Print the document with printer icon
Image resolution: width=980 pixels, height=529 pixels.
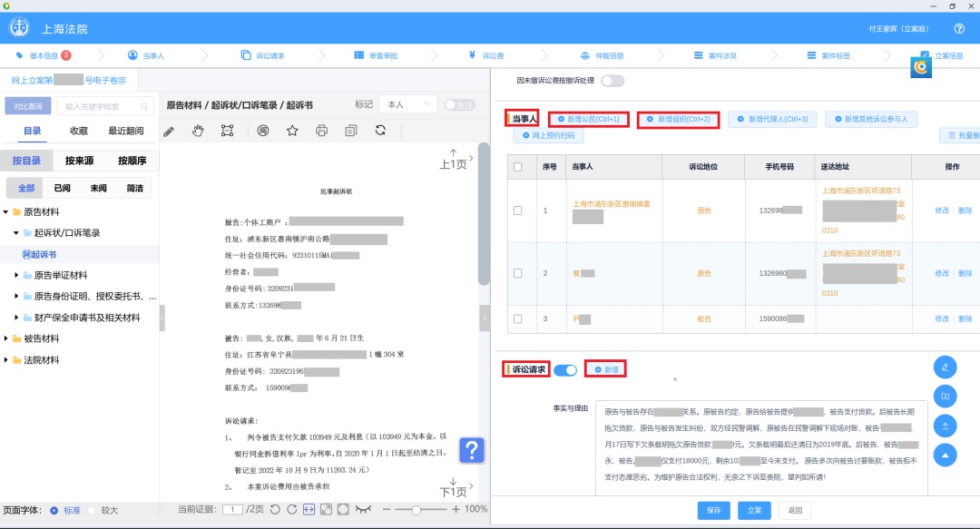321,132
